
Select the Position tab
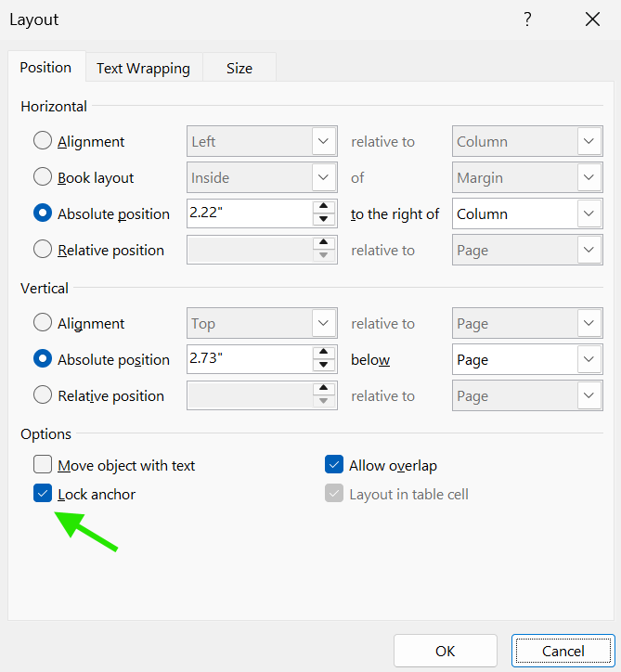[45, 67]
